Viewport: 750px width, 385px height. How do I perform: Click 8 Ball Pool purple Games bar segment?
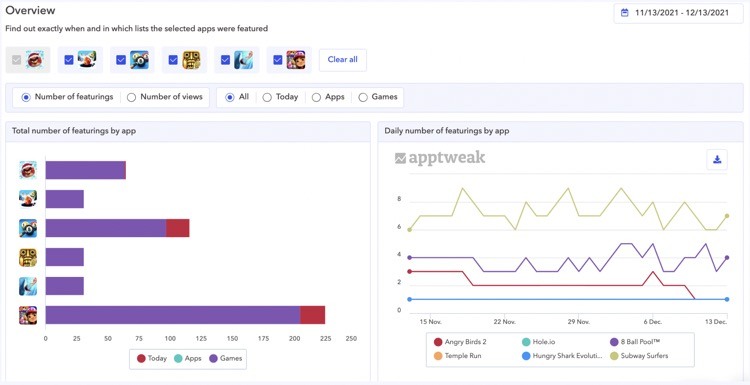click(x=106, y=228)
